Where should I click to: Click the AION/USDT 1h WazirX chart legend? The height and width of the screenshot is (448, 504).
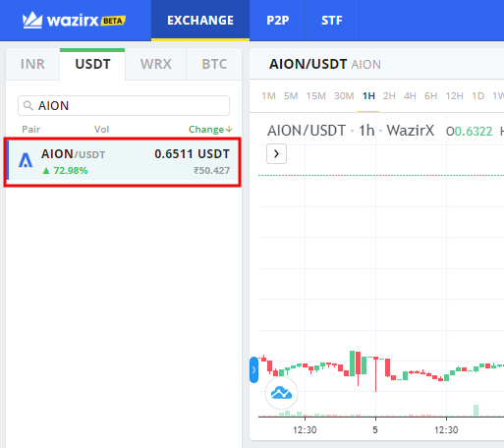351,131
